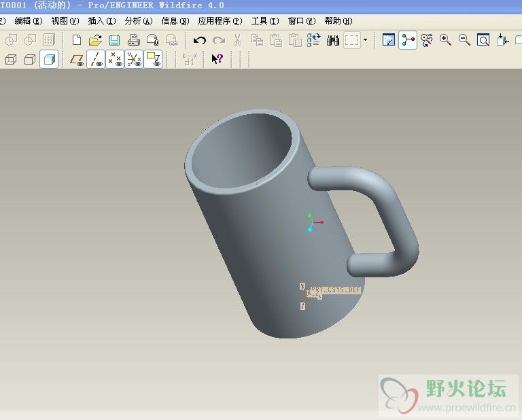522x420 pixels.
Task: Click the Copy icon
Action: [x=257, y=40]
